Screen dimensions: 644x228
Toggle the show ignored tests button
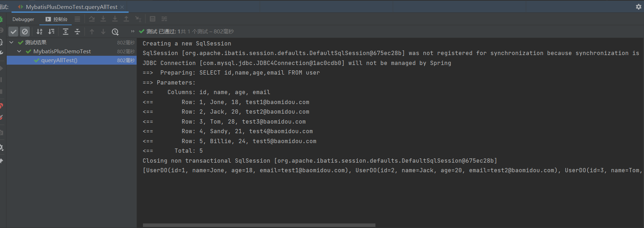25,32
